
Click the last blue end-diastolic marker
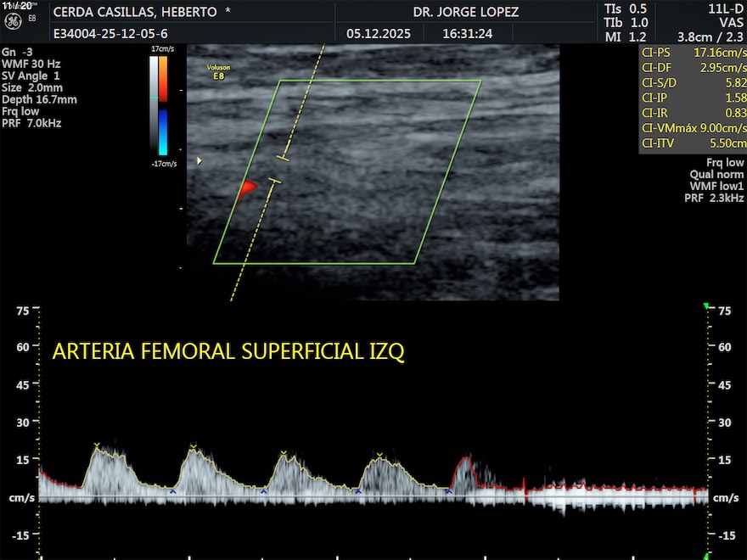click(449, 491)
